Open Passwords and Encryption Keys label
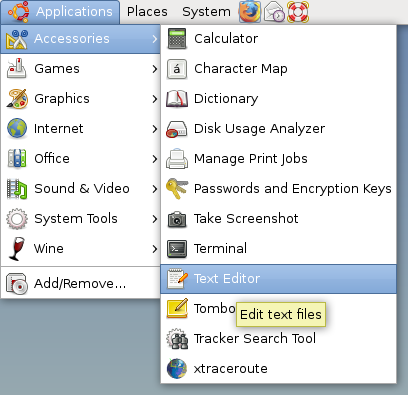This screenshot has width=408, height=395. pyautogui.click(x=293, y=189)
